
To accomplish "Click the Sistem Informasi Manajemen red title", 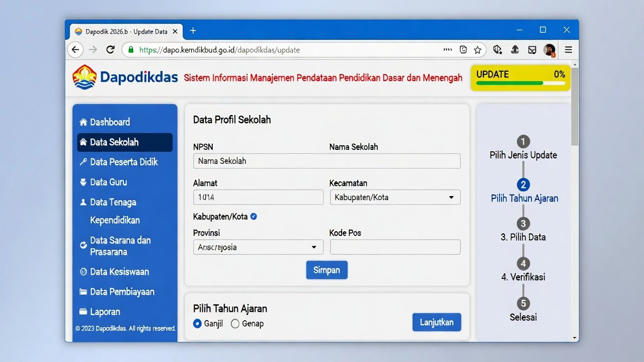I will pyautogui.click(x=323, y=78).
